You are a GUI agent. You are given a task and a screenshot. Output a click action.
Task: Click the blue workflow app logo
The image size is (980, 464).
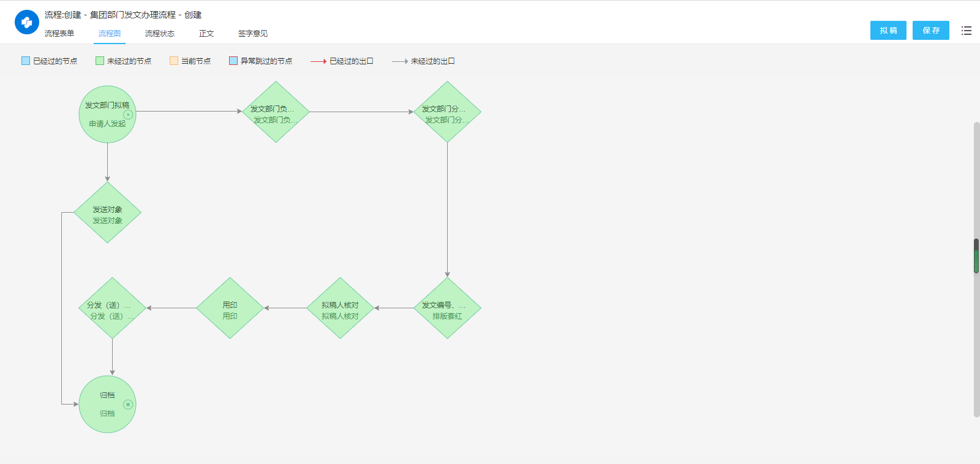coord(26,22)
